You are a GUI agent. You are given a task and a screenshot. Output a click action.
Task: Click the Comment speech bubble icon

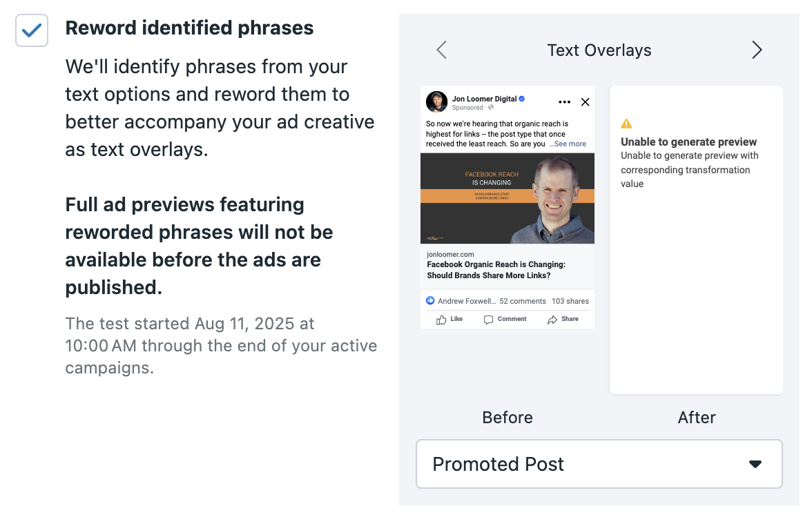[x=488, y=320]
